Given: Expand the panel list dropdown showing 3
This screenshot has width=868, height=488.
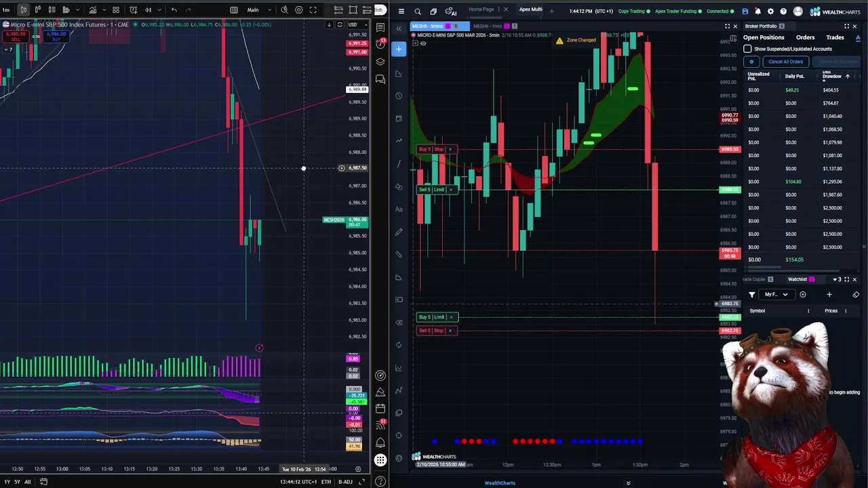Looking at the screenshot, I should pos(837,279).
